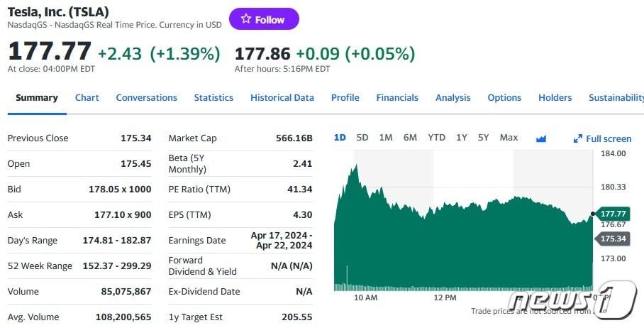Switch chart to YTD range
The width and height of the screenshot is (644, 328).
click(436, 138)
